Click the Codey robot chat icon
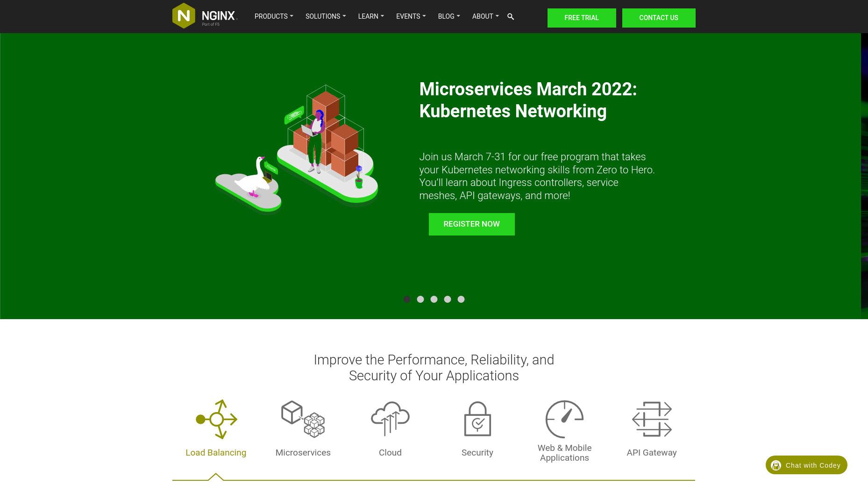 [776, 465]
